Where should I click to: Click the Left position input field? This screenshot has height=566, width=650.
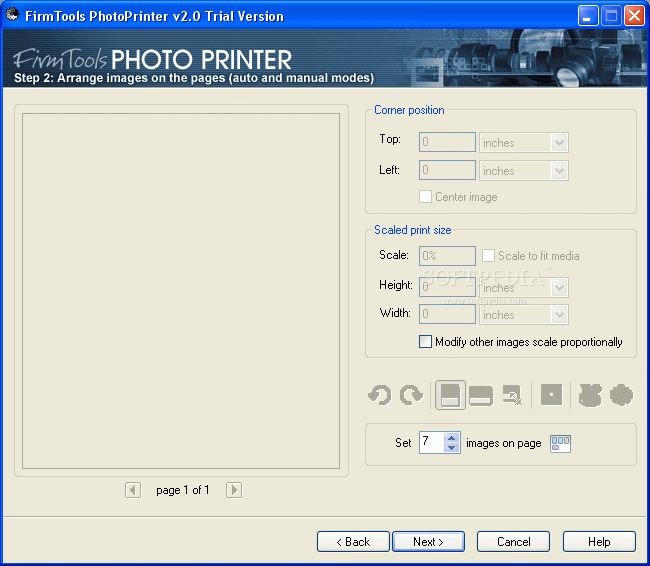tap(447, 170)
